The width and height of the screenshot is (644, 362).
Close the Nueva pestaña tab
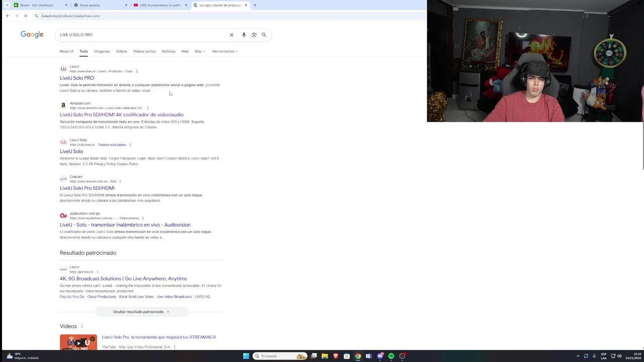[x=126, y=5]
